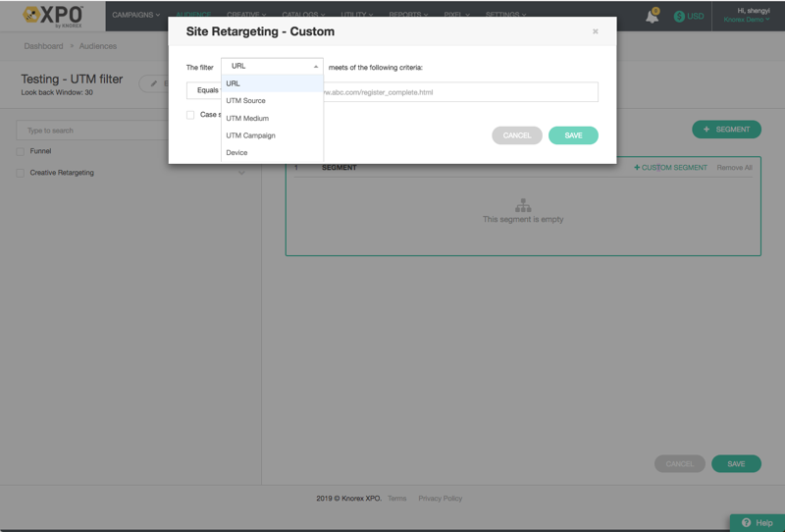Close the Site Retargeting dialog with X
The image size is (785, 532).
tap(595, 31)
